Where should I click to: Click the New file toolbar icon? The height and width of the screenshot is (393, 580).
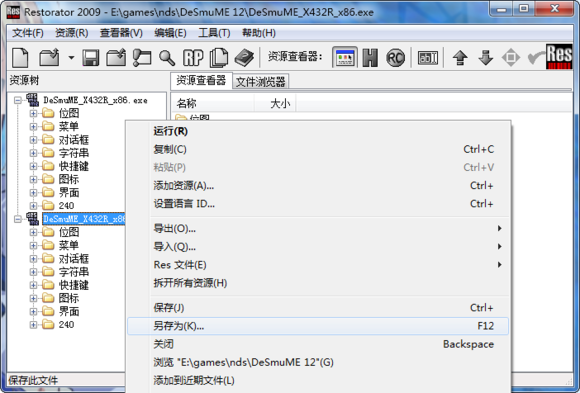20,58
